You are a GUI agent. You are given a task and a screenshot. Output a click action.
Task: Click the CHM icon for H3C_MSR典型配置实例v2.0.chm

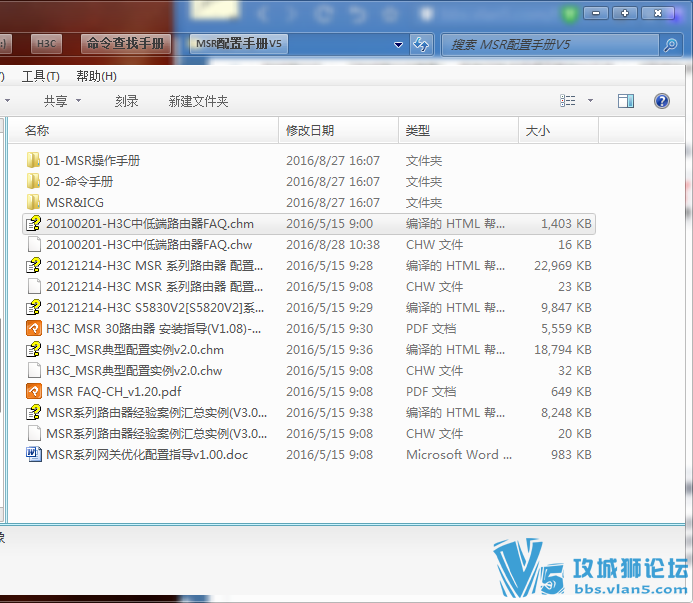34,350
